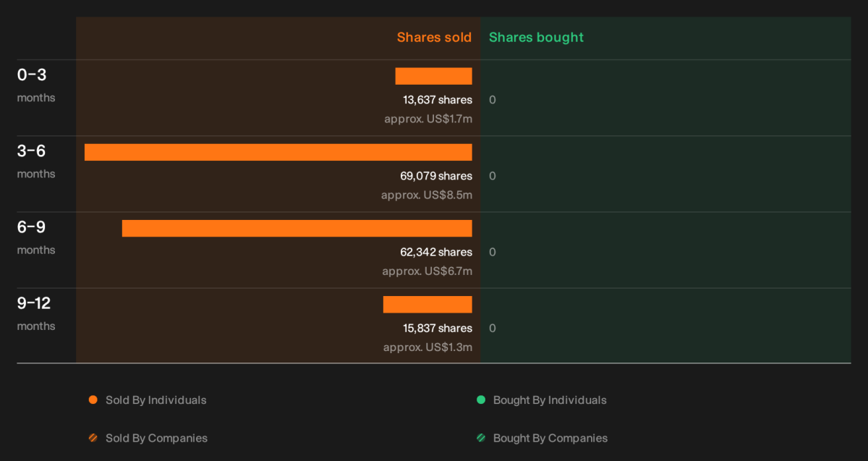
Task: Click the 9-12 months orange bar
Action: point(427,304)
